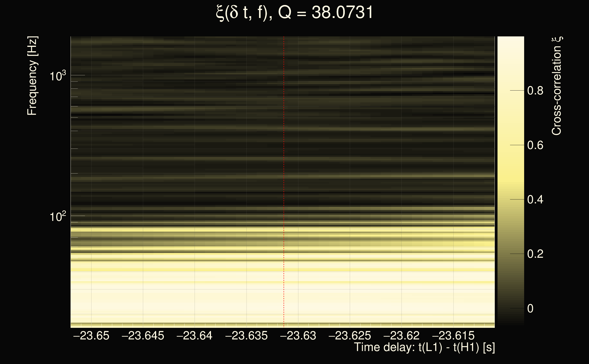
Task: Click the -23.64 x-axis tick label
Action: [x=195, y=336]
